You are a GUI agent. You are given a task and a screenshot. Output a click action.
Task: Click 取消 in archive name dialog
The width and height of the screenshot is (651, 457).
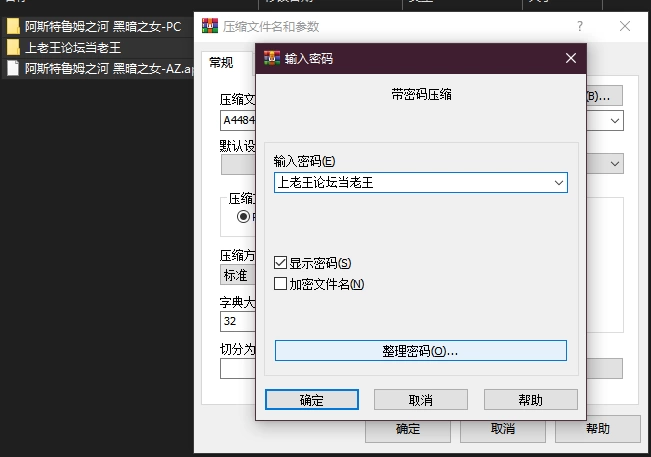[503, 429]
